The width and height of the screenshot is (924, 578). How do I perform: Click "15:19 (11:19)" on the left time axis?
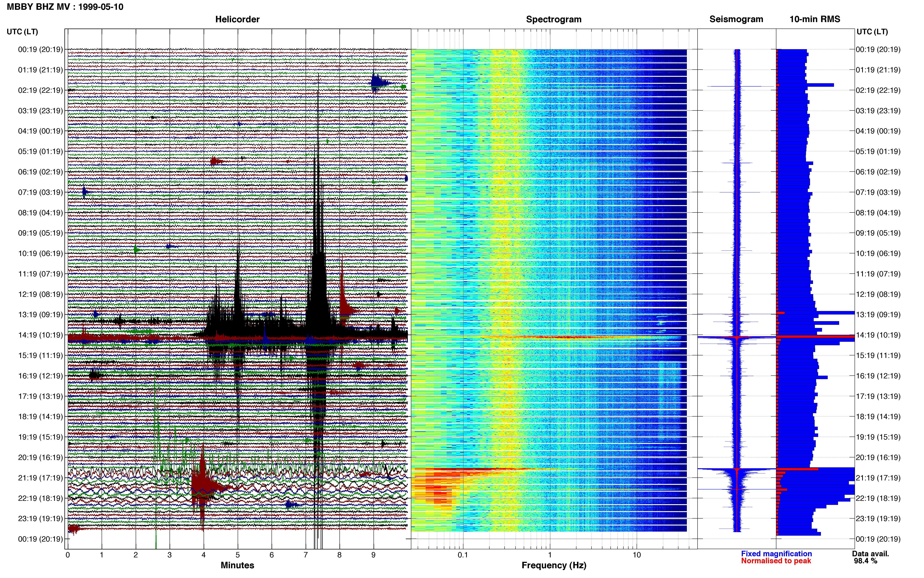(x=41, y=356)
